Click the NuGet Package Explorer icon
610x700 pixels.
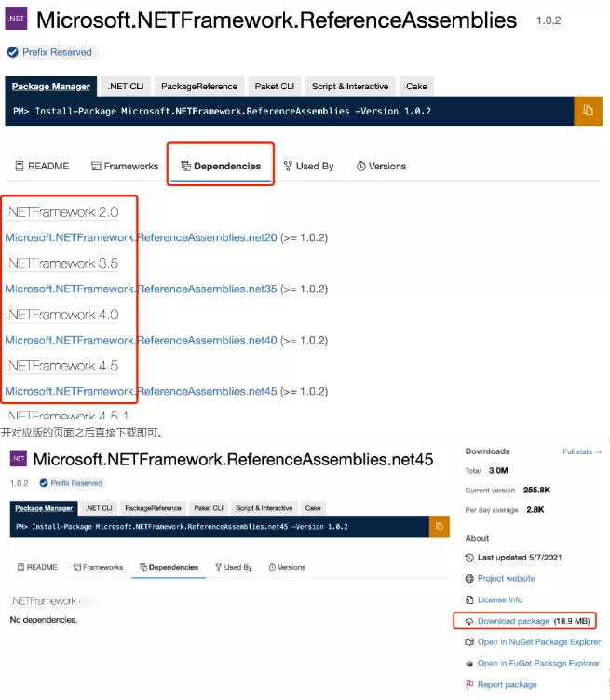click(469, 642)
